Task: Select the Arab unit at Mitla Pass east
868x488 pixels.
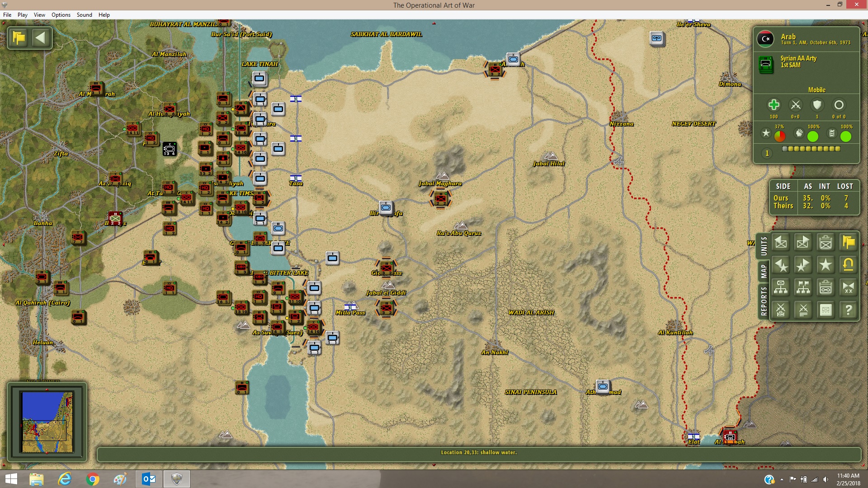Action: [386, 308]
